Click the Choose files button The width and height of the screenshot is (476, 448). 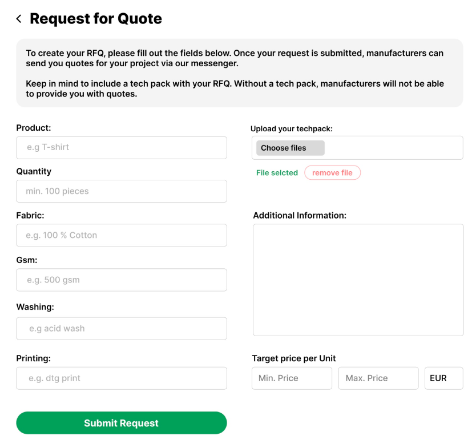tap(290, 148)
